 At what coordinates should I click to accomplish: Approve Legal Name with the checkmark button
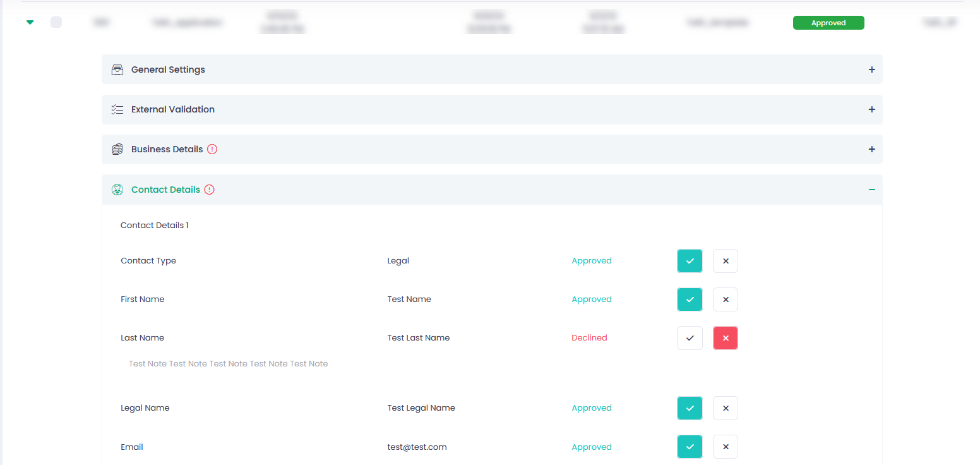(690, 408)
